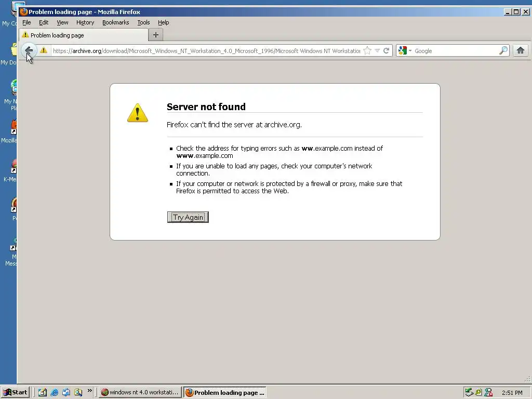Open the Tools menu

coord(143,22)
